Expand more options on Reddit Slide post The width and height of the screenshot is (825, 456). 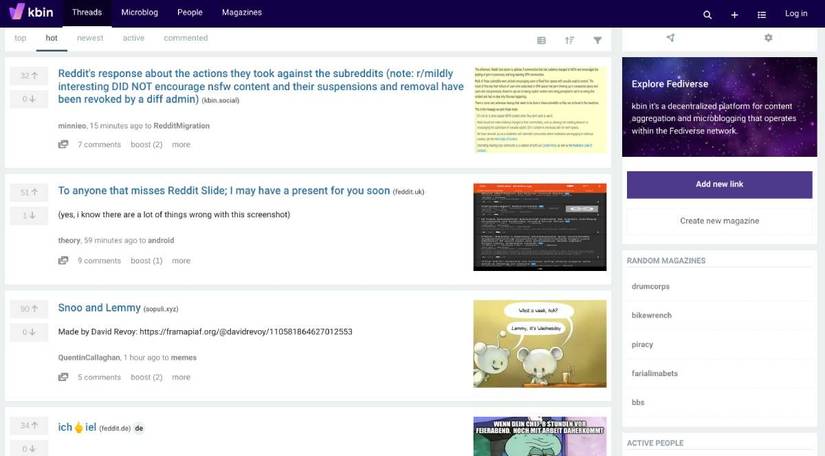pos(181,260)
